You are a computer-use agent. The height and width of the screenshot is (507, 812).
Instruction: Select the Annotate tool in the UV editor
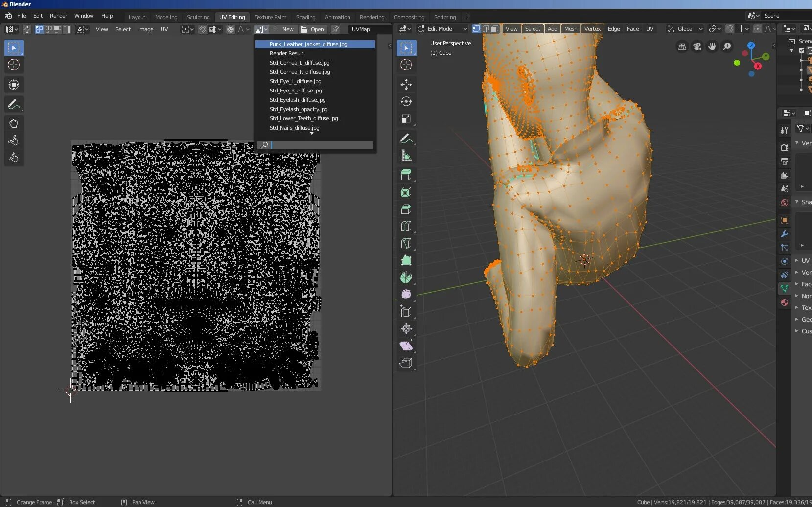click(x=14, y=104)
